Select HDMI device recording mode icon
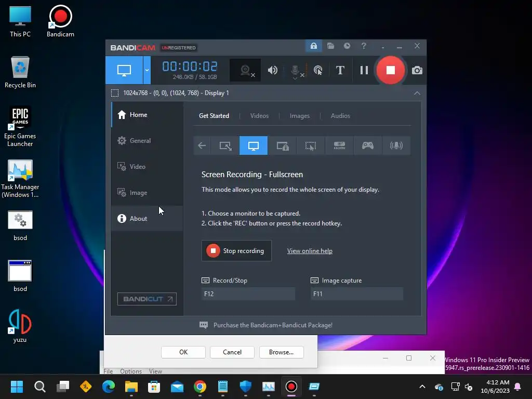The width and height of the screenshot is (532, 399). 339,145
